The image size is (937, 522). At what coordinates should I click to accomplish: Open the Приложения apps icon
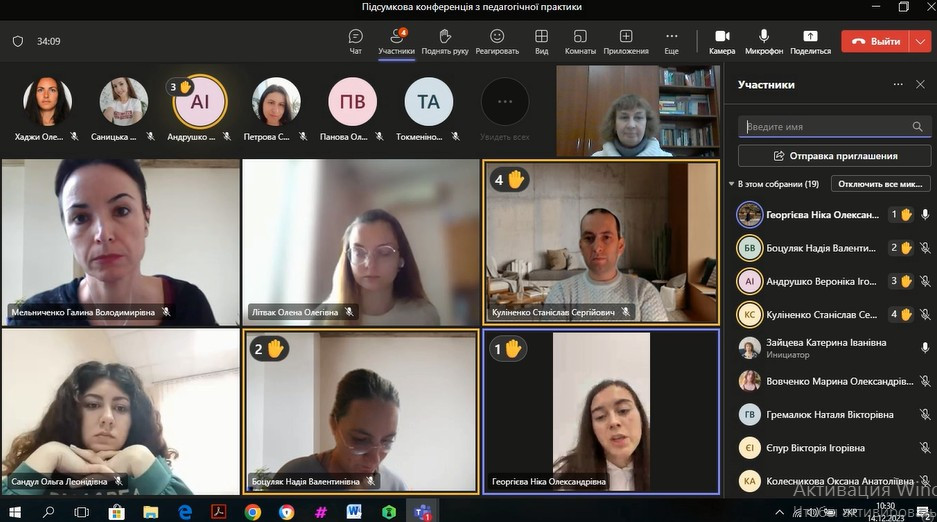(x=626, y=40)
